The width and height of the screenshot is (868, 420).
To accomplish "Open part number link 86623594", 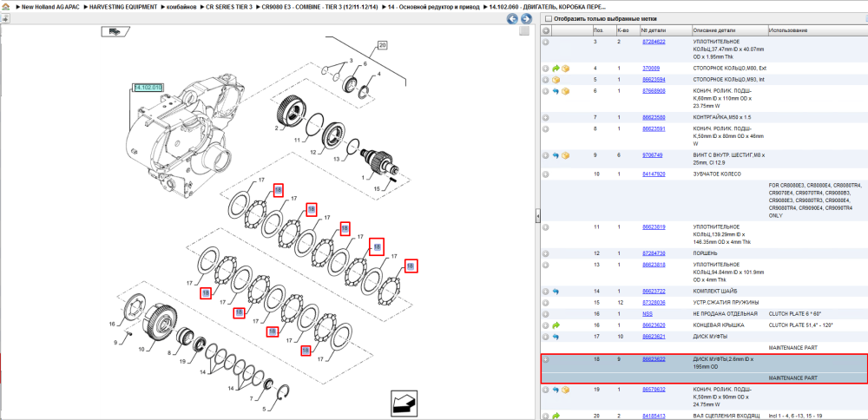I will 654,80.
